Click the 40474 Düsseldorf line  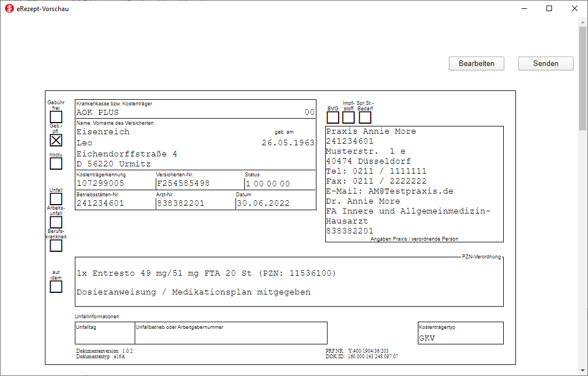click(x=368, y=161)
